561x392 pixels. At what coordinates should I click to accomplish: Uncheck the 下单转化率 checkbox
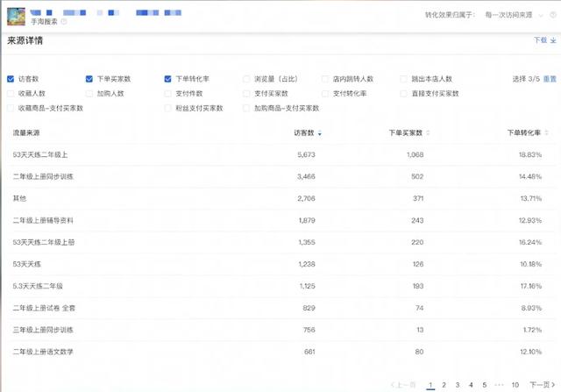[x=167, y=79]
